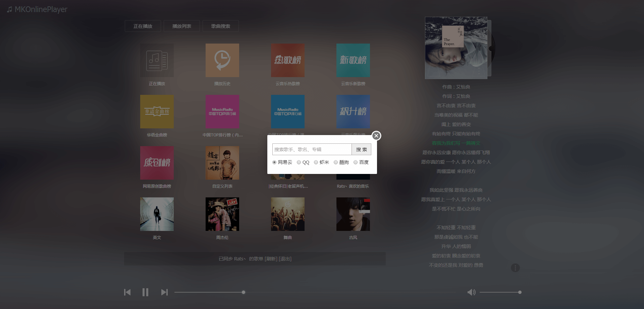Viewport: 644px width, 309px height.
Task: Open the 飙升榜 chart cover
Action: coord(353,112)
